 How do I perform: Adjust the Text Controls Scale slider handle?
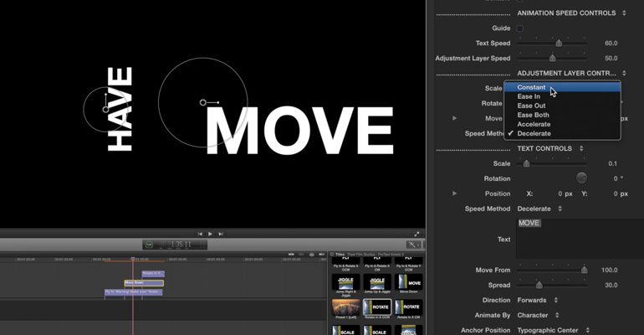[527, 163]
